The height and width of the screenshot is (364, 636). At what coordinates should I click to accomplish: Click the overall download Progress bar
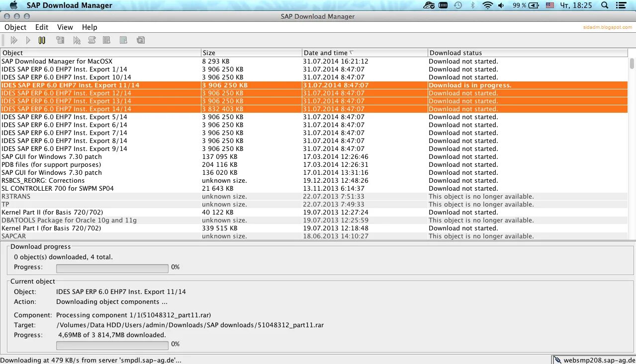click(x=112, y=268)
